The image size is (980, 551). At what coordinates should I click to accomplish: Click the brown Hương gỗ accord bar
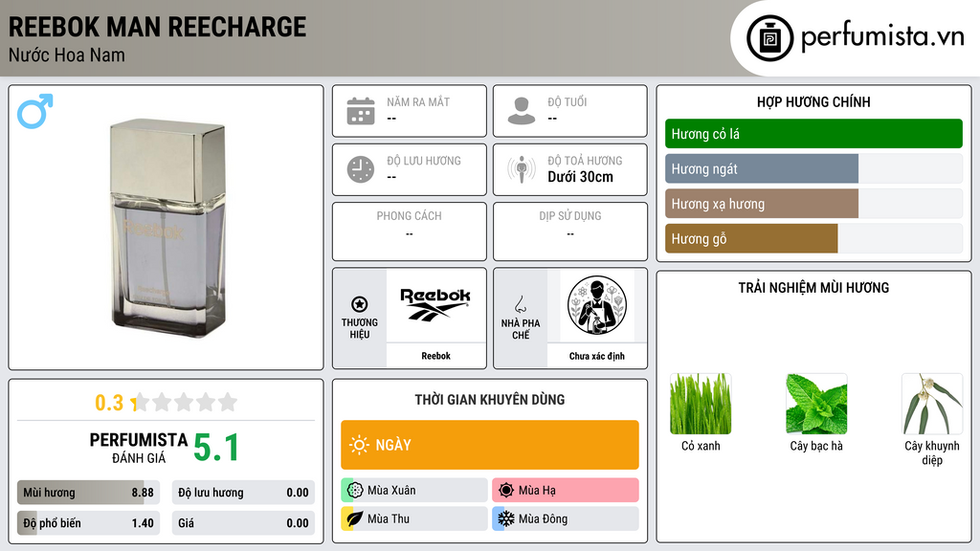(751, 238)
